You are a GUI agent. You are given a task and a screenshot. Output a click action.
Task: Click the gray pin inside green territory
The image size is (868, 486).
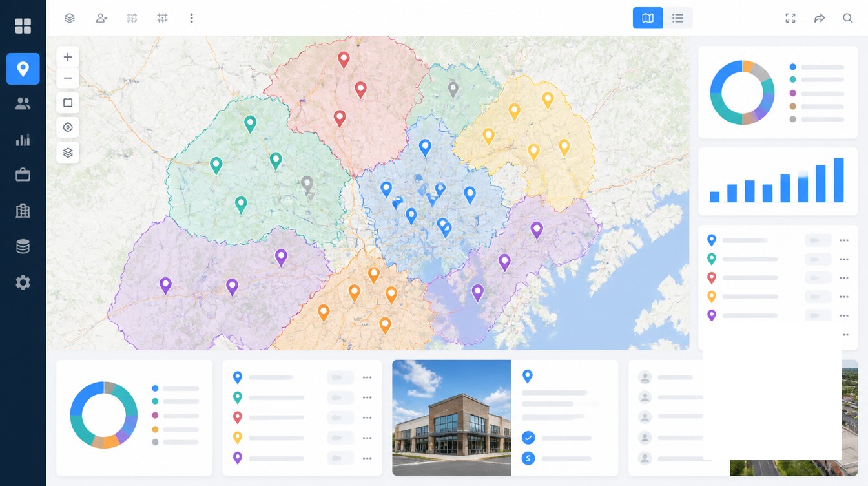pos(307,184)
